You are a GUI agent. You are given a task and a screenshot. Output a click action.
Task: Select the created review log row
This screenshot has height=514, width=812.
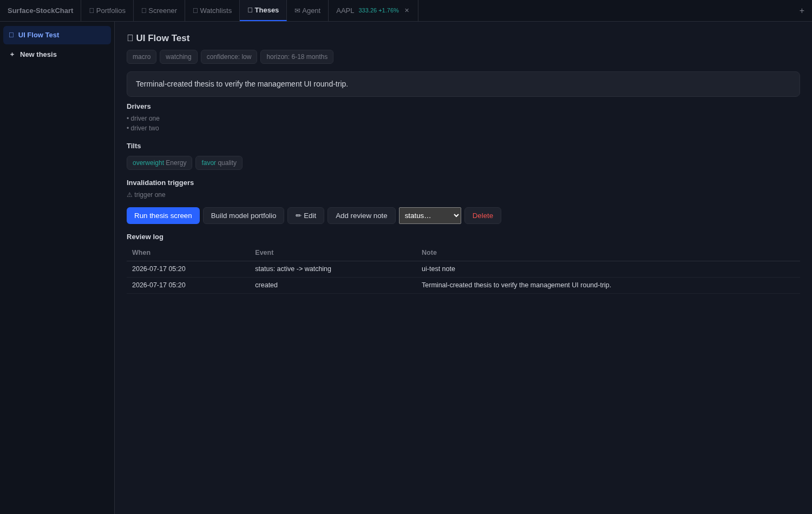click(463, 286)
